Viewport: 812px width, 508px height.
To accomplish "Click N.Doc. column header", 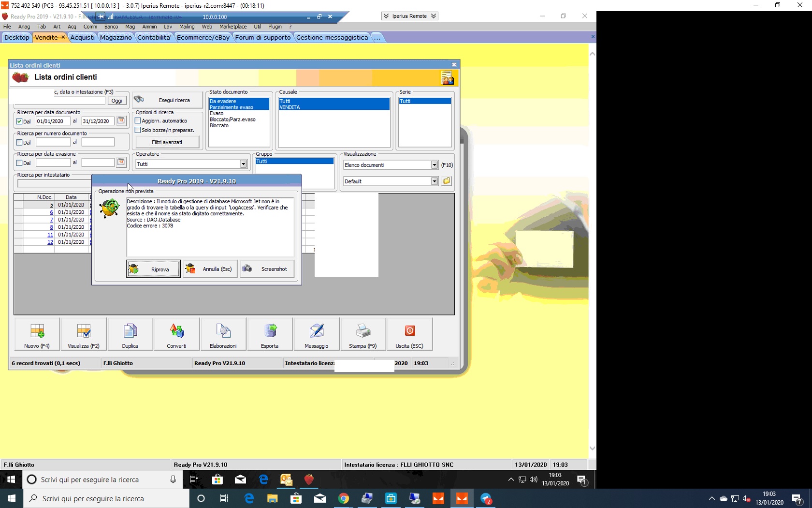I will pos(45,197).
